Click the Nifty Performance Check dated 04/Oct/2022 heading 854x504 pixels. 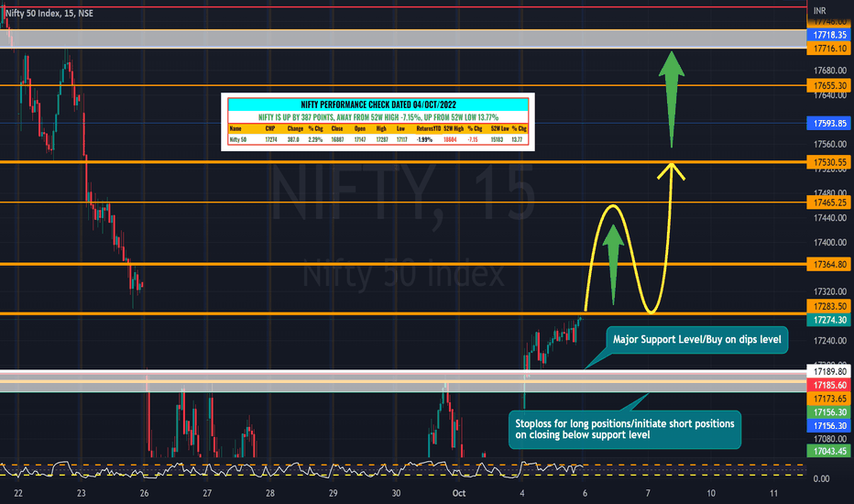click(x=378, y=104)
